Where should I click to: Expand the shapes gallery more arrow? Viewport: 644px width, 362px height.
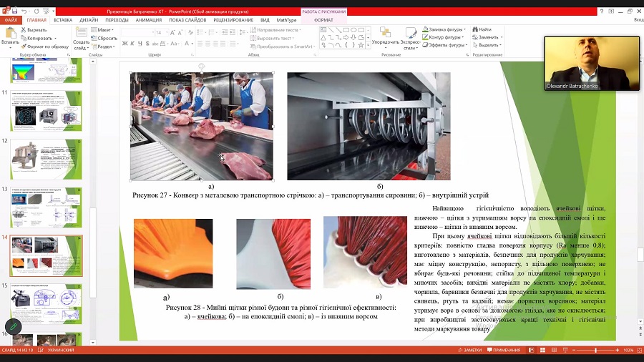(x=368, y=45)
